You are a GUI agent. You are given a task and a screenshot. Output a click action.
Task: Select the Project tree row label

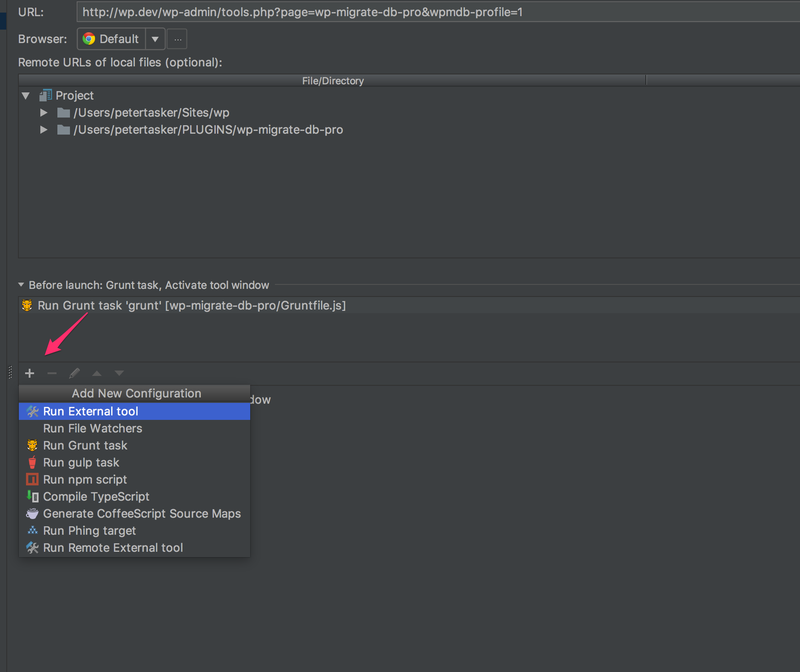pyautogui.click(x=74, y=96)
